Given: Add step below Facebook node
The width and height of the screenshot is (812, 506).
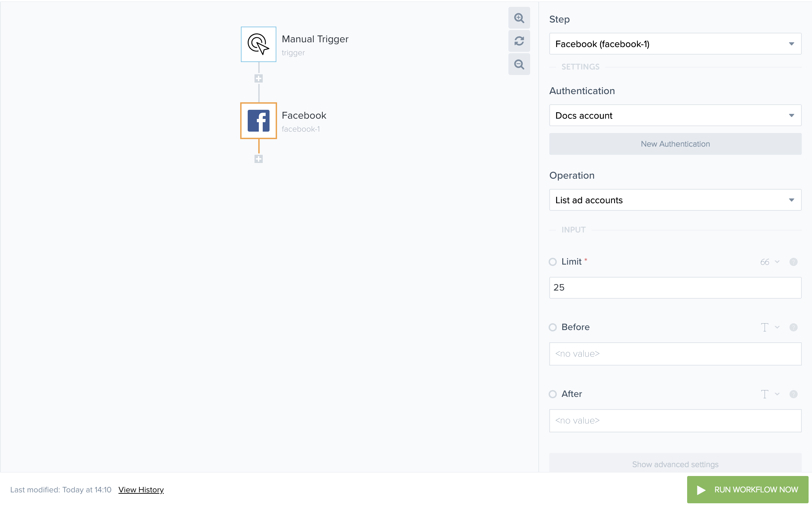Looking at the screenshot, I should pyautogui.click(x=258, y=159).
